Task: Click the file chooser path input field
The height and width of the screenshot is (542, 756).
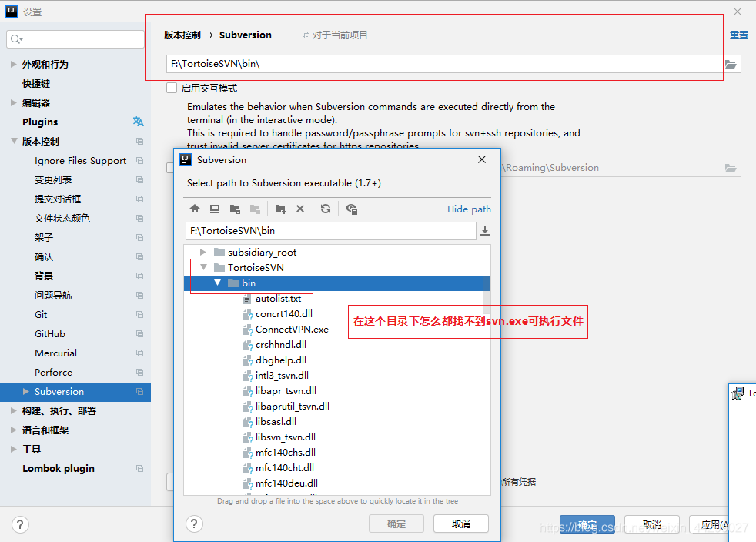Action: 331,231
